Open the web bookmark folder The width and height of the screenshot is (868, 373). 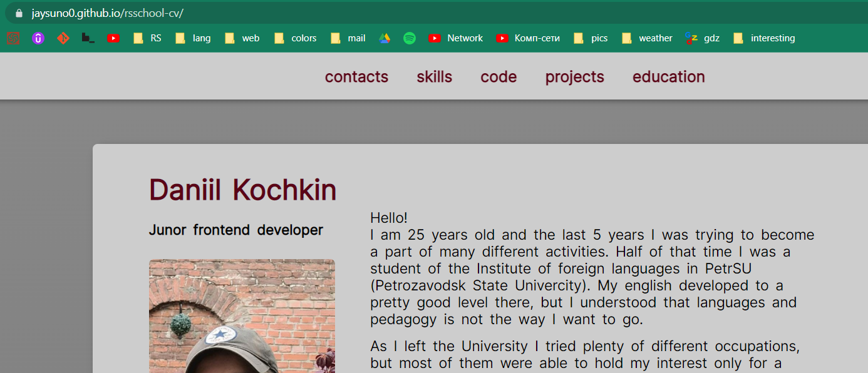click(x=242, y=38)
